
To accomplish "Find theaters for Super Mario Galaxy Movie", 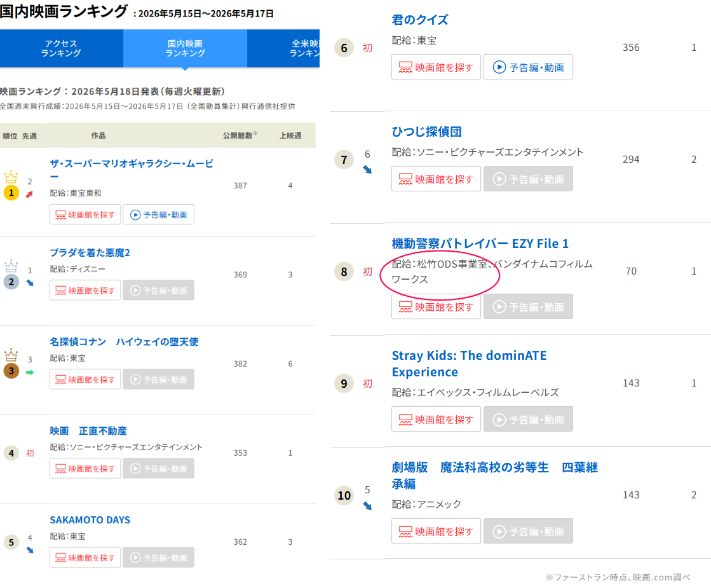I will 85,215.
